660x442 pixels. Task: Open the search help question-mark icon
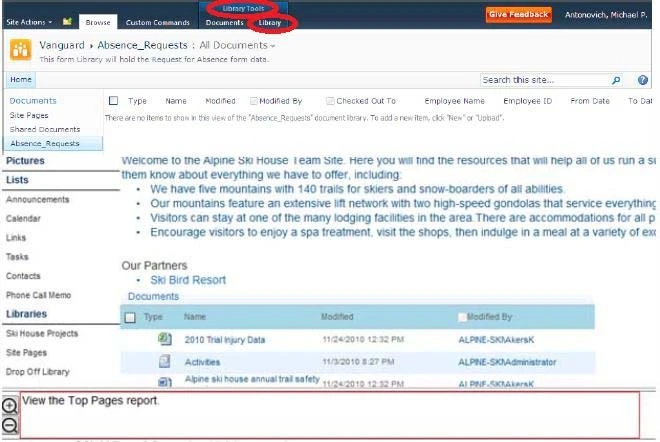pyautogui.click(x=641, y=80)
